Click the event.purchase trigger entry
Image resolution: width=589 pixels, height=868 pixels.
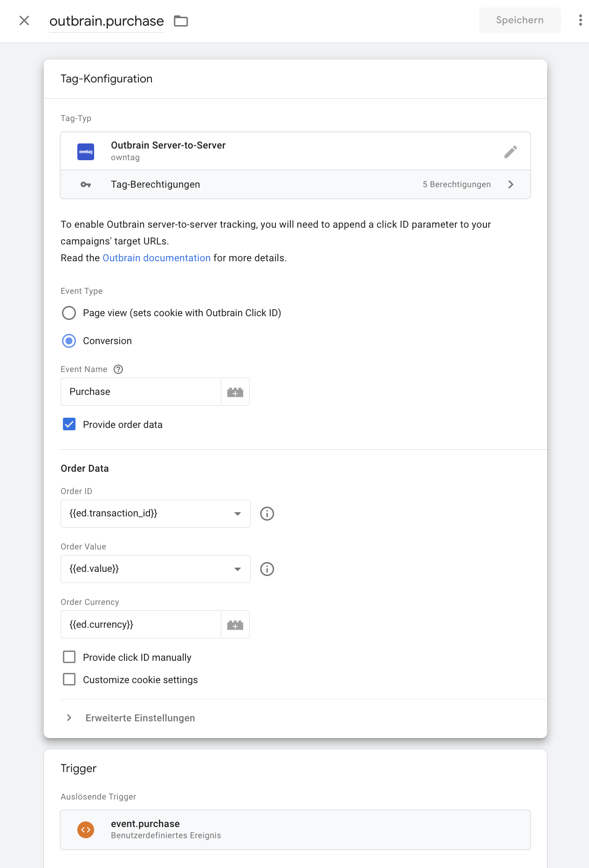[295, 829]
